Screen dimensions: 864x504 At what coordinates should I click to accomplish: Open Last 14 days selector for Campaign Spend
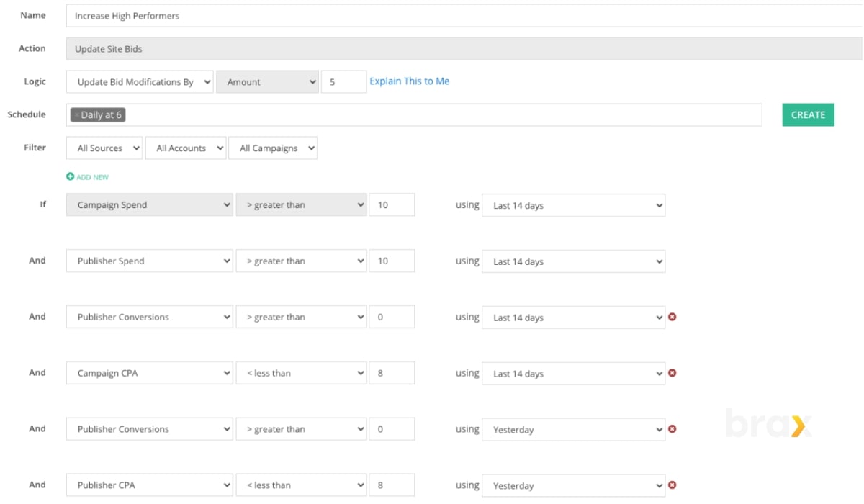pos(573,204)
